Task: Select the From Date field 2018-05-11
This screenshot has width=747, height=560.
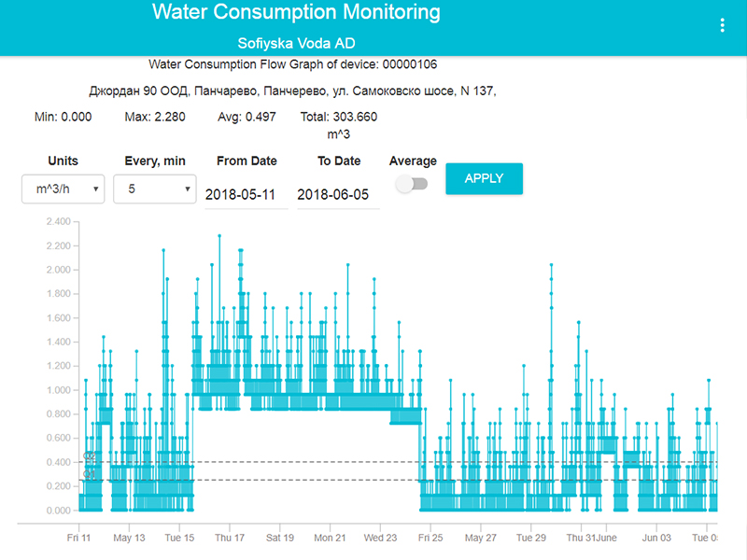Action: (x=246, y=194)
